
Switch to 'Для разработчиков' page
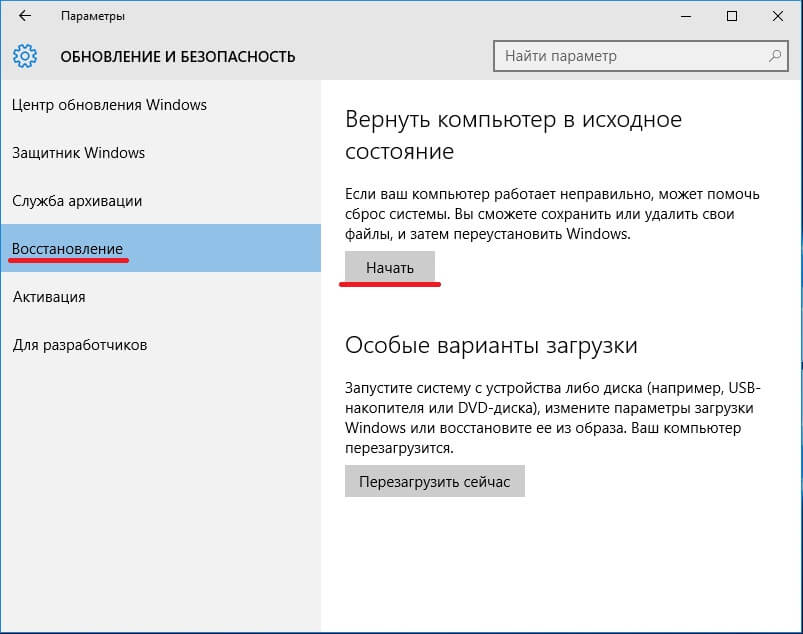click(x=80, y=345)
